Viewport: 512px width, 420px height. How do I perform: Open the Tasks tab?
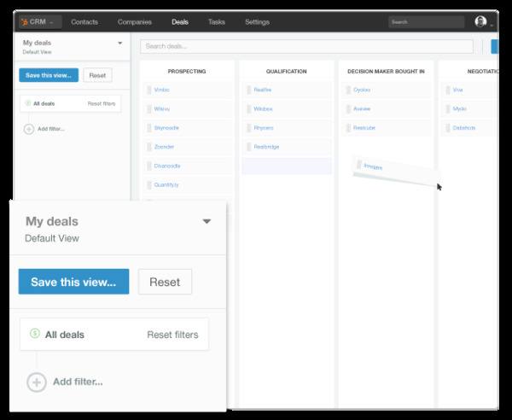point(217,22)
